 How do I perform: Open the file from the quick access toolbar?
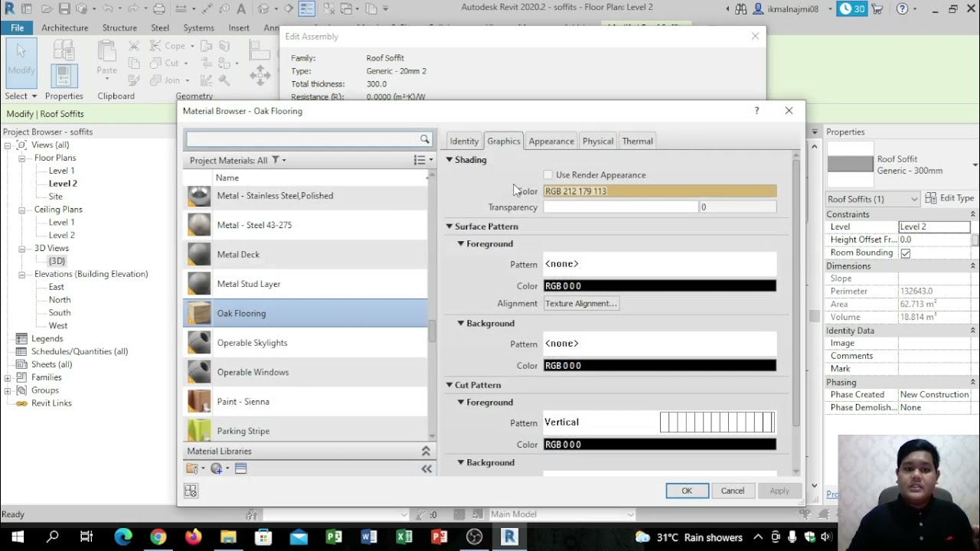coord(47,9)
